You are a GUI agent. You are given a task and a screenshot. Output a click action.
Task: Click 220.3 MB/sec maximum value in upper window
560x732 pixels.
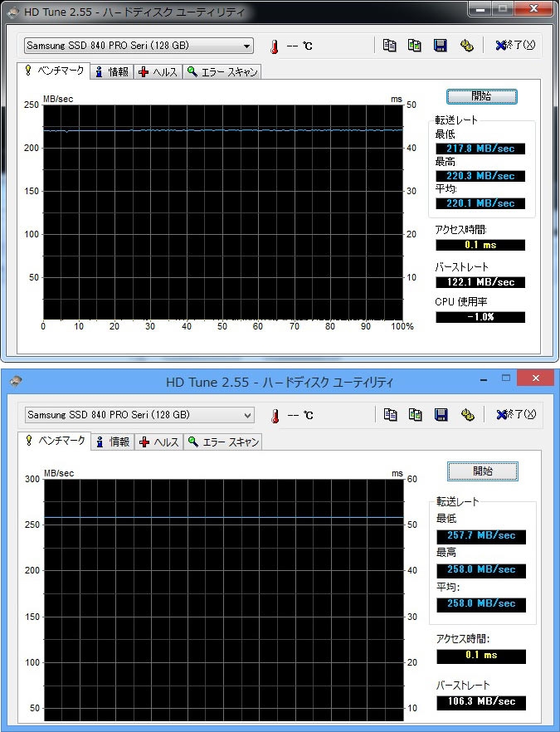tap(480, 176)
